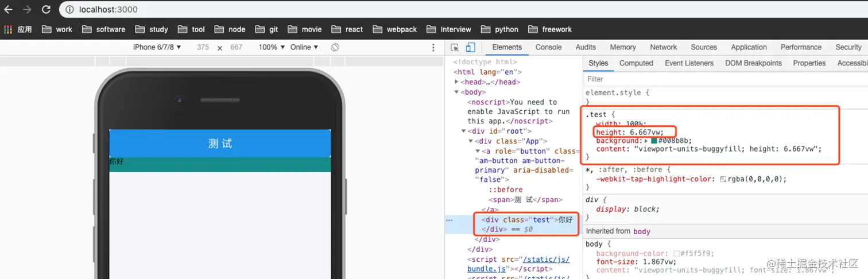The image size is (868, 279).
Task: Edit the viewport height field 667
Action: pyautogui.click(x=237, y=47)
